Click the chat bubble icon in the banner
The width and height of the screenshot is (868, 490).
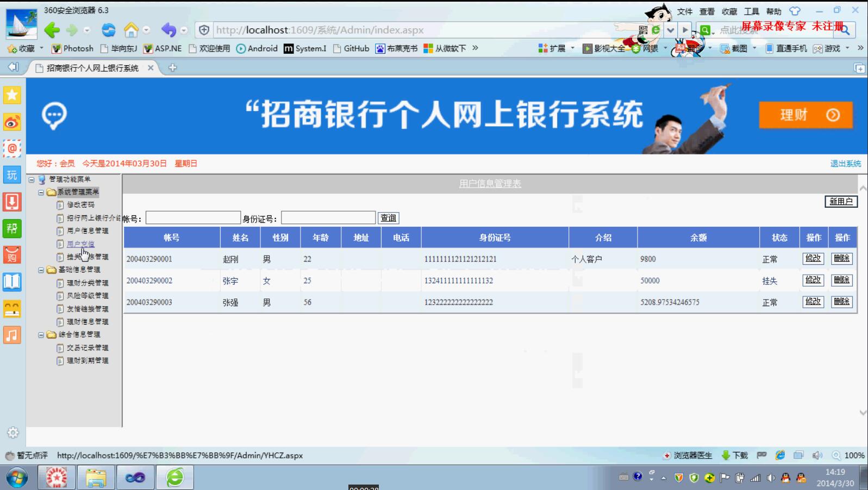54,116
